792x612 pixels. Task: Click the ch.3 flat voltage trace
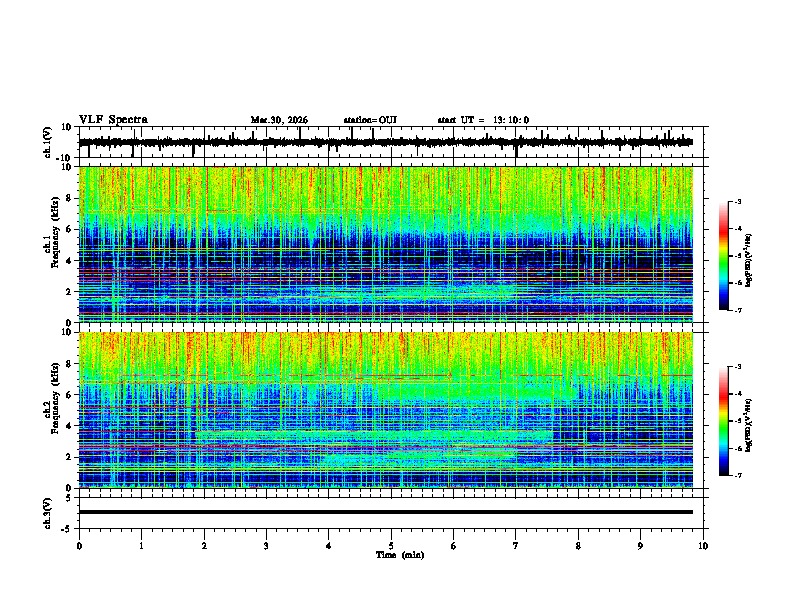click(x=385, y=512)
